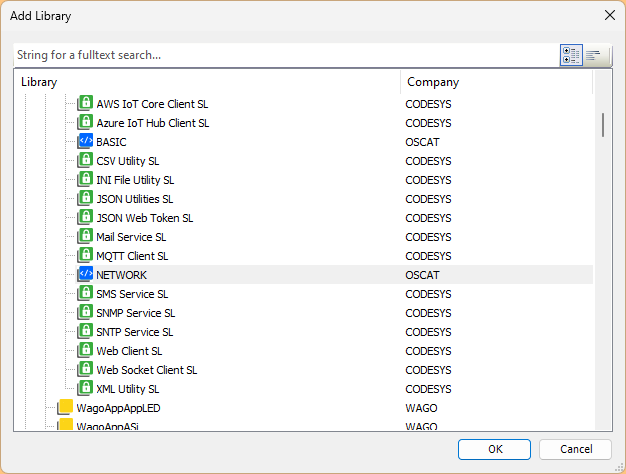Click the MQTT Client SL lock icon
The width and height of the screenshot is (626, 474).
[x=85, y=255]
